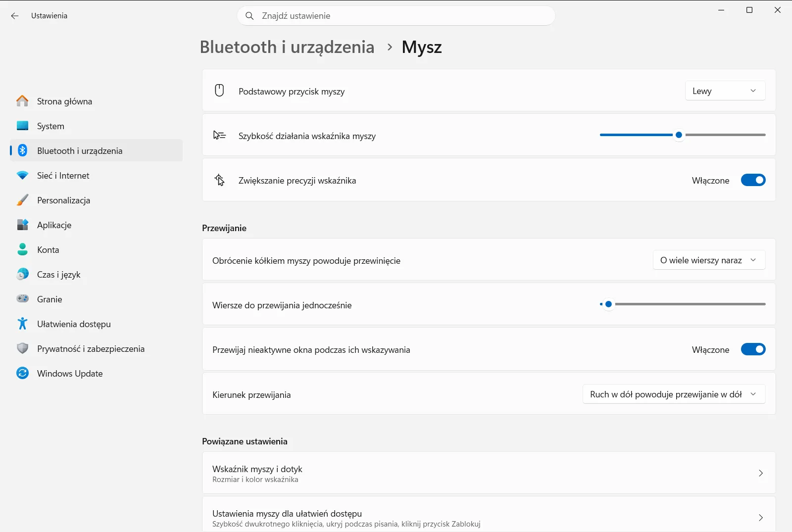This screenshot has width=792, height=532.
Task: Click the Prywatność i zabezpieczenia shield icon
Action: click(x=22, y=348)
